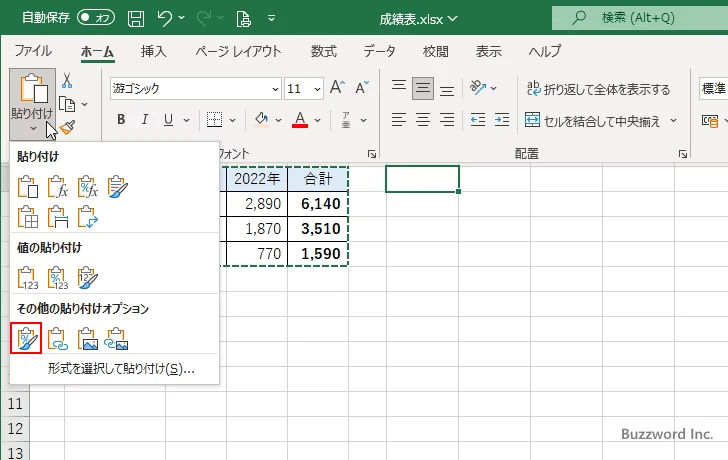Decrease indent
This screenshot has height=460, width=728.
point(478,120)
